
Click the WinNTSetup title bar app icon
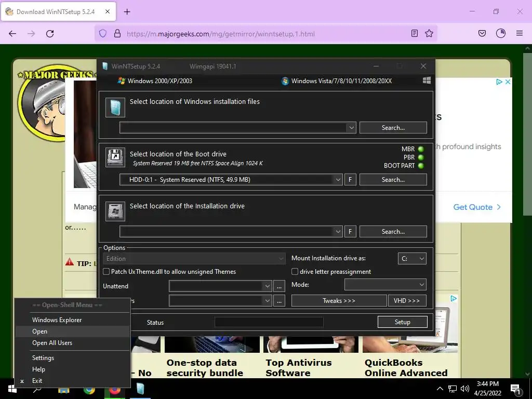[105, 66]
